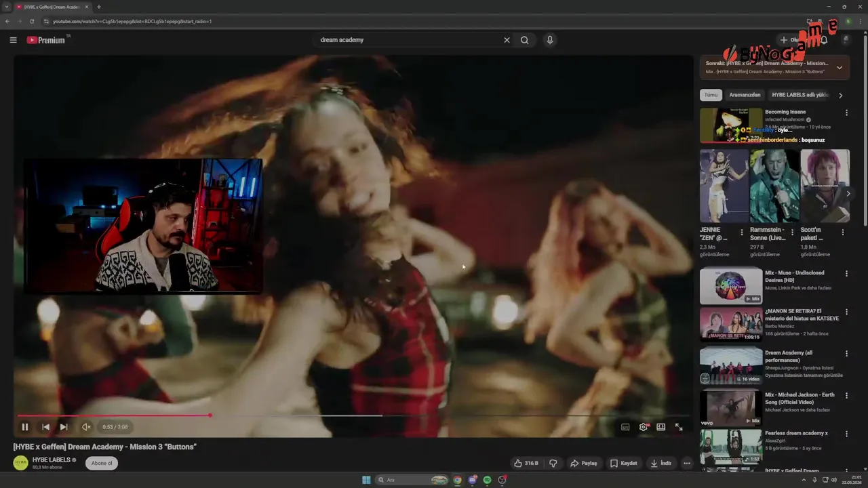Start voice search with the microphone
868x488 pixels.
[x=550, y=40]
